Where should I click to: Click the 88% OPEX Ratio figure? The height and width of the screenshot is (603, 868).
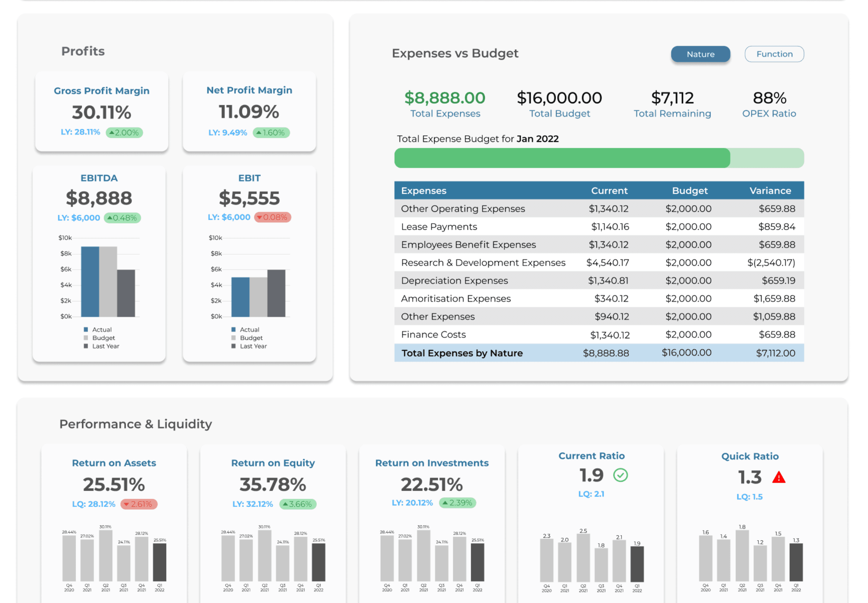(770, 98)
